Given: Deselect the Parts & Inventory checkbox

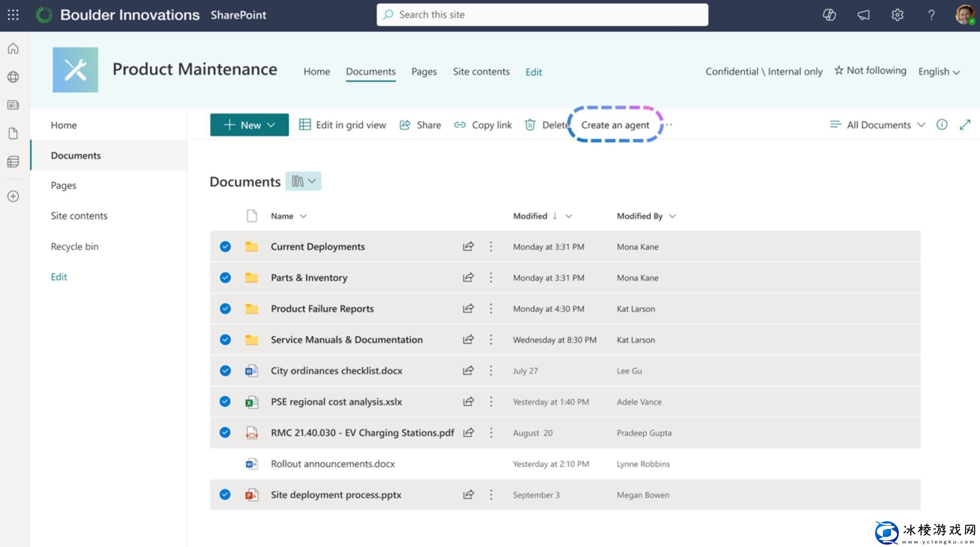Looking at the screenshot, I should click(225, 278).
